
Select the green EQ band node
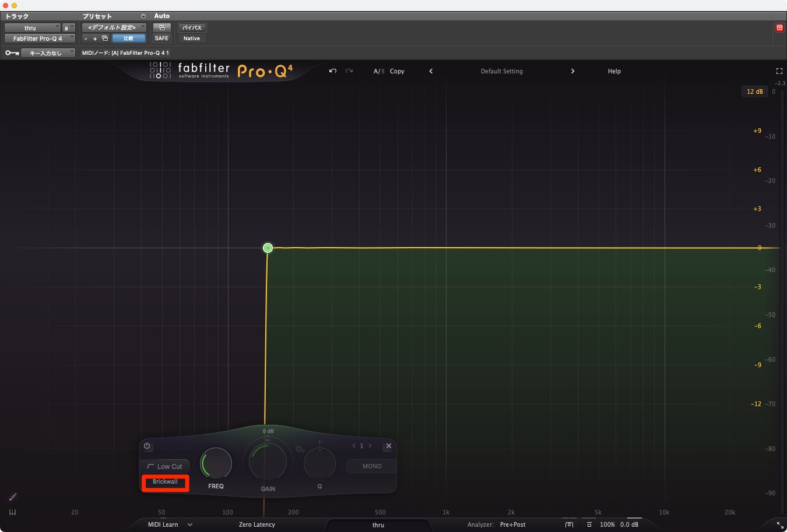(268, 248)
